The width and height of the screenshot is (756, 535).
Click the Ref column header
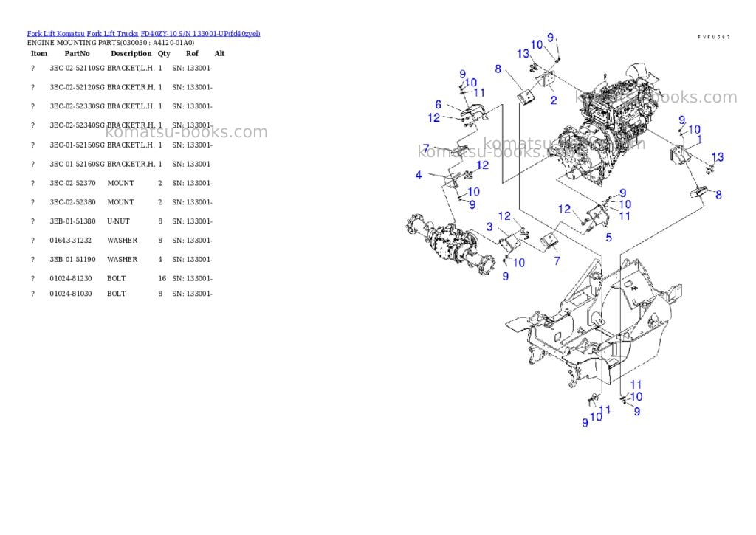pos(192,53)
